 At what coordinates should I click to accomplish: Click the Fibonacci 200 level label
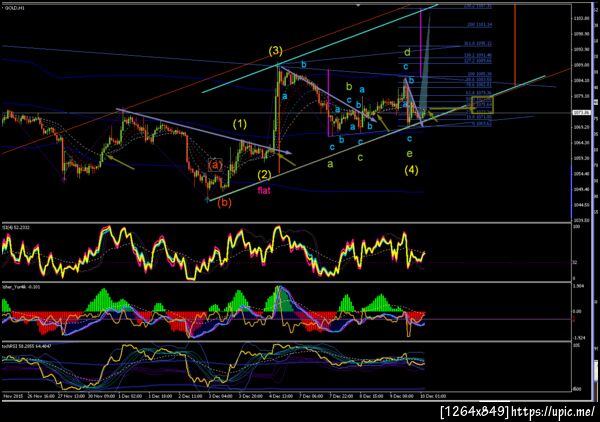pyautogui.click(x=480, y=25)
